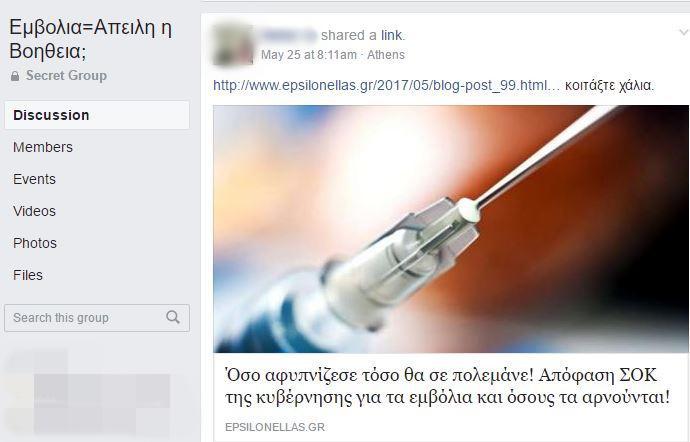Click the group title Εμβολια=Απειλη η Βοηθεια;
Screen dimensions: 690x442
90,39
